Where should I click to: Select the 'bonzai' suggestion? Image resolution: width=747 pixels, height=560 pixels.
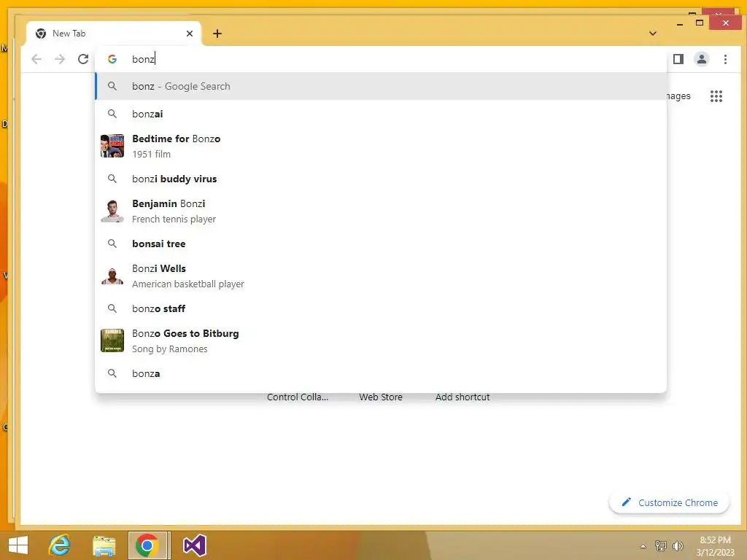381,114
